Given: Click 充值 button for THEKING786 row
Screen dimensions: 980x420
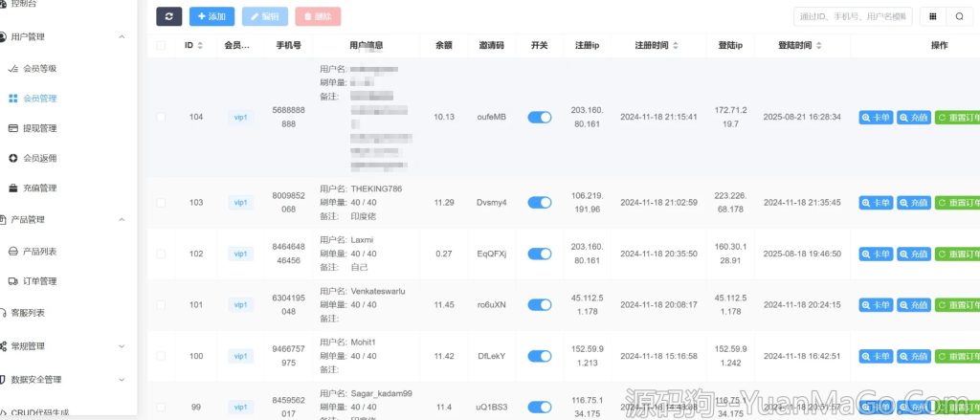Looking at the screenshot, I should [x=914, y=203].
